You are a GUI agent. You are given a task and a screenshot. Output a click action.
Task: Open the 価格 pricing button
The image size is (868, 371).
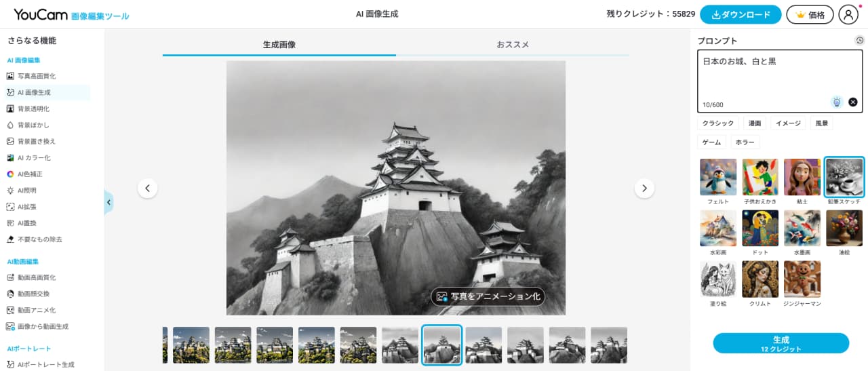point(810,15)
